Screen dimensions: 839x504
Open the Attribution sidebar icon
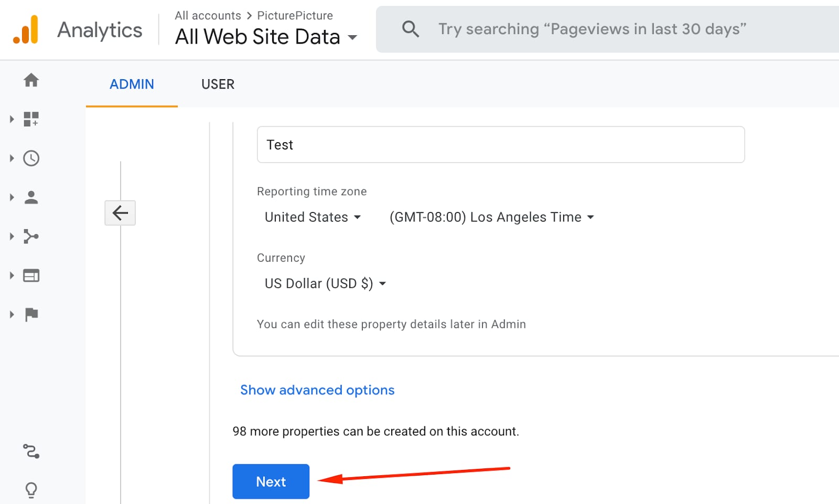(x=31, y=451)
